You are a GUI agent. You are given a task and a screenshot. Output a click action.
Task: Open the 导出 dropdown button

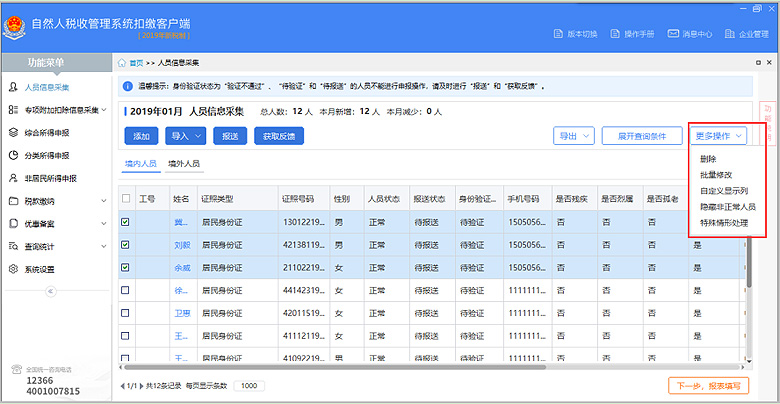[574, 135]
